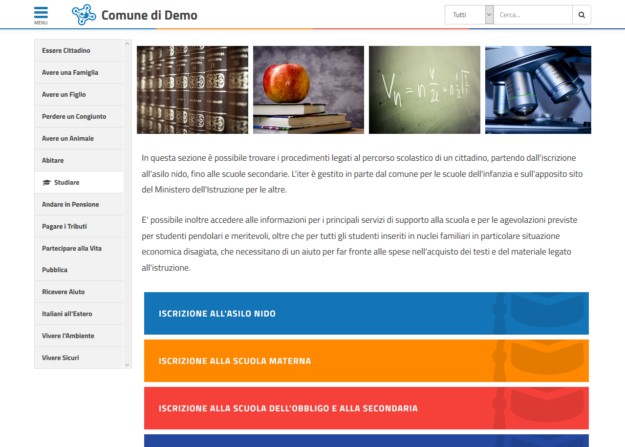This screenshot has height=447, width=625.
Task: Select Avere una Famiglia in sidebar
Action: (70, 72)
